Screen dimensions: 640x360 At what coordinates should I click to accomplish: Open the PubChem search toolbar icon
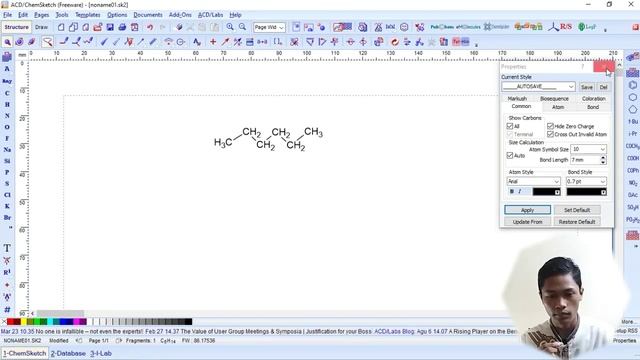[x=442, y=27]
